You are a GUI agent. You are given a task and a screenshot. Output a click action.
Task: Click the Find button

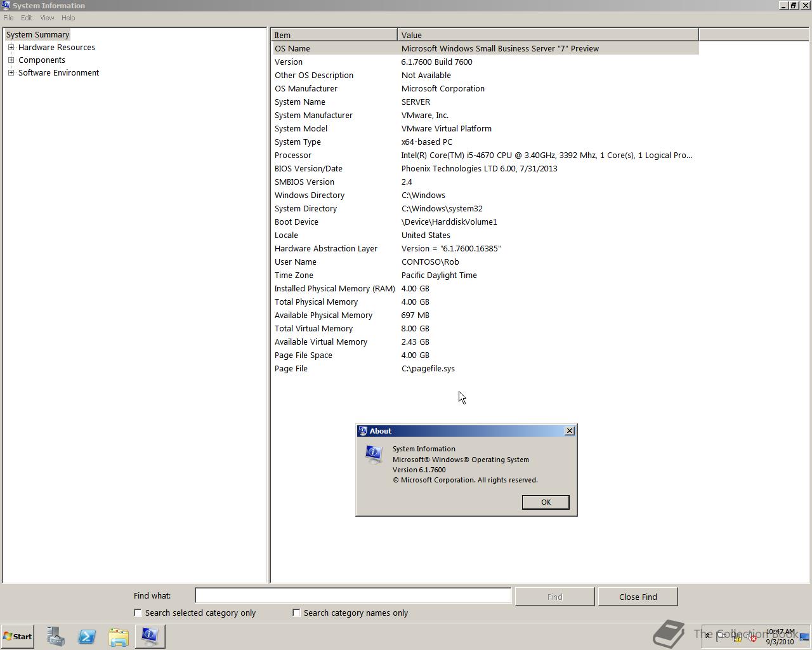coord(554,597)
